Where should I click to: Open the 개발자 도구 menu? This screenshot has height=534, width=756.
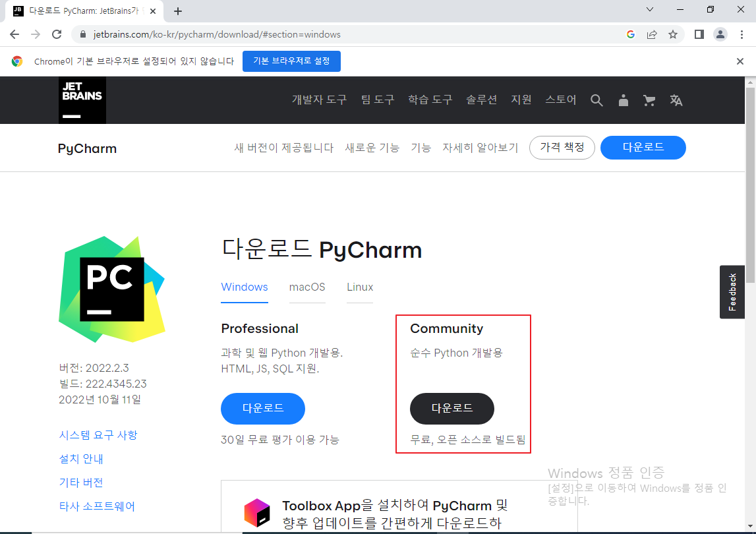click(319, 100)
